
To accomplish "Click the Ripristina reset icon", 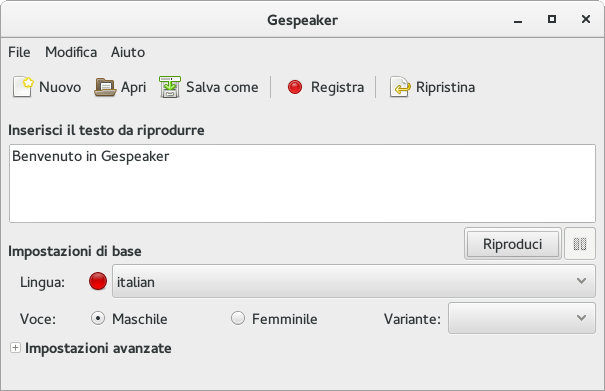I will 400,87.
